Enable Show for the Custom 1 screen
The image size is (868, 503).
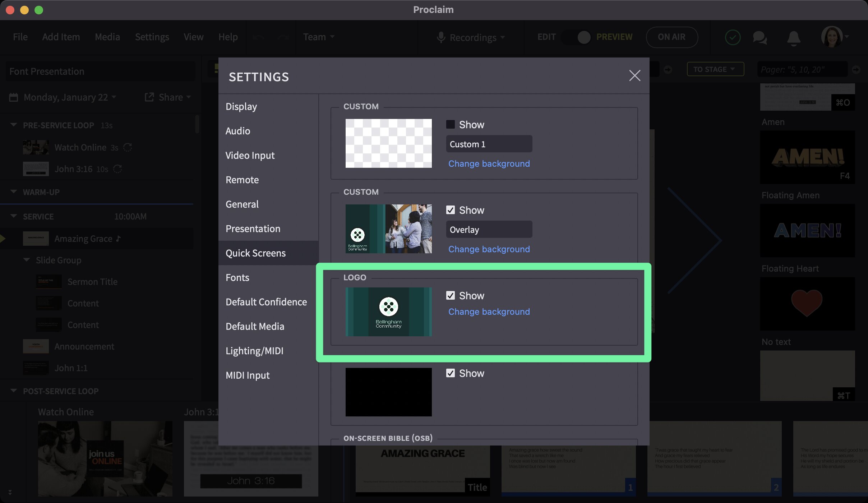pos(451,124)
